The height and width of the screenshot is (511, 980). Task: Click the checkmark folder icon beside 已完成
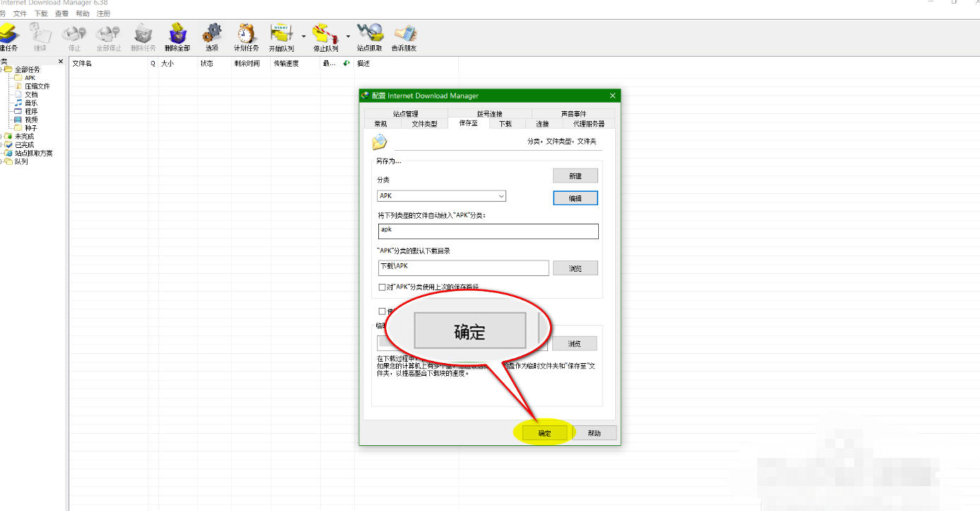point(9,144)
